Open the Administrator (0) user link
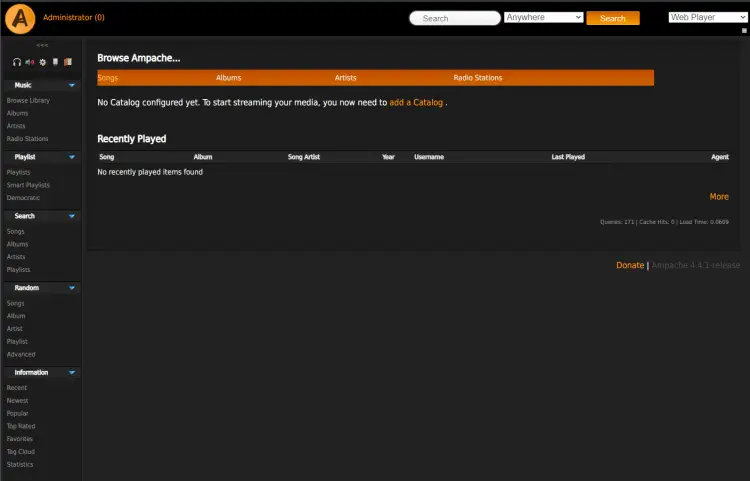Image resolution: width=750 pixels, height=481 pixels. click(74, 17)
